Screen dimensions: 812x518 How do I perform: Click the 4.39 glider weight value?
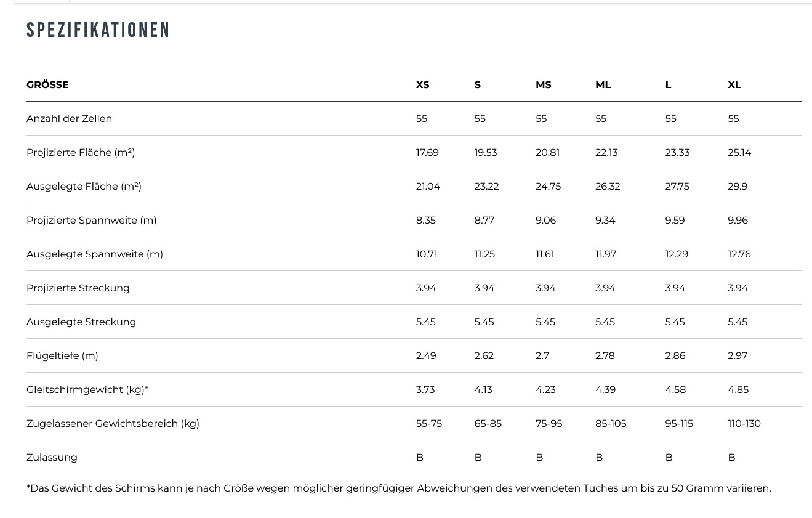pos(605,390)
